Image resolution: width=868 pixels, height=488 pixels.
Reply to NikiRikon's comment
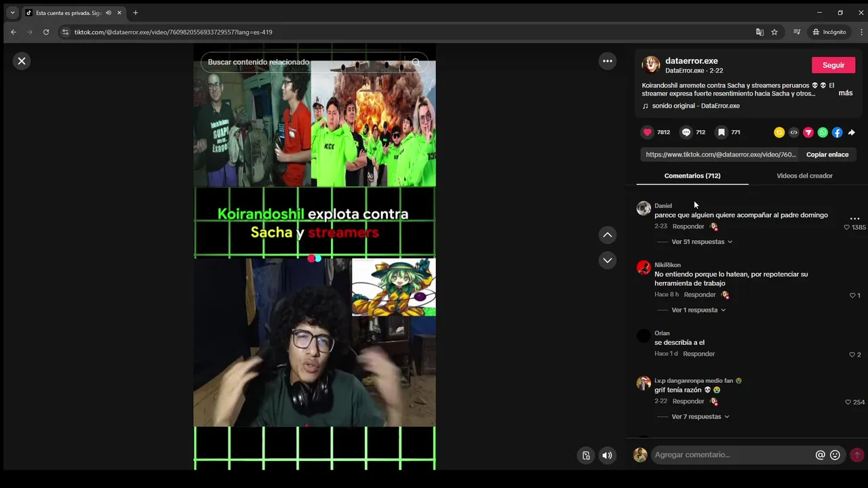(700, 295)
